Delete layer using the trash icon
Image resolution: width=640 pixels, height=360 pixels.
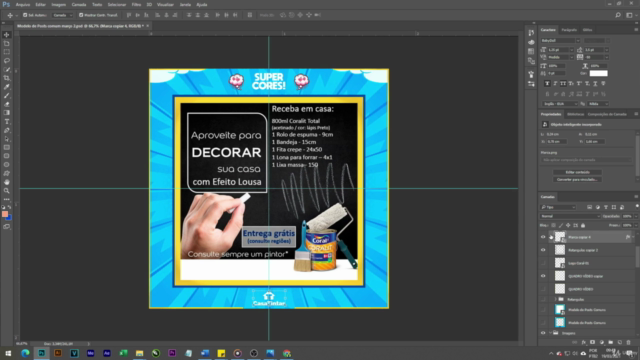628,342
